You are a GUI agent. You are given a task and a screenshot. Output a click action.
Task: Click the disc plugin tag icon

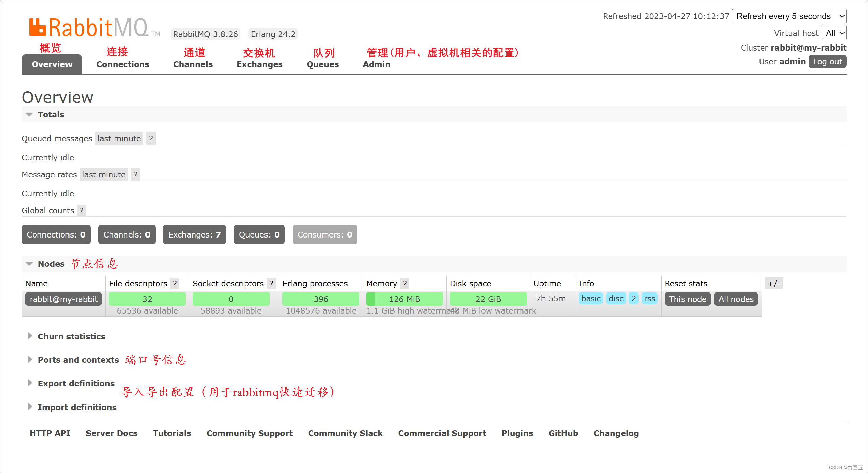tap(615, 299)
